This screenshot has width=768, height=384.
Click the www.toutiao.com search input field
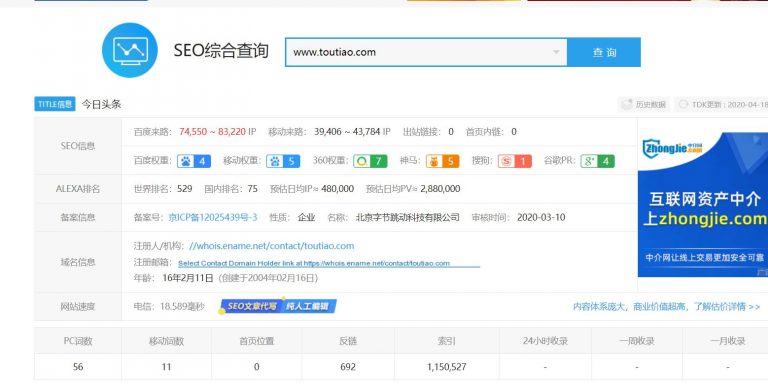click(426, 52)
